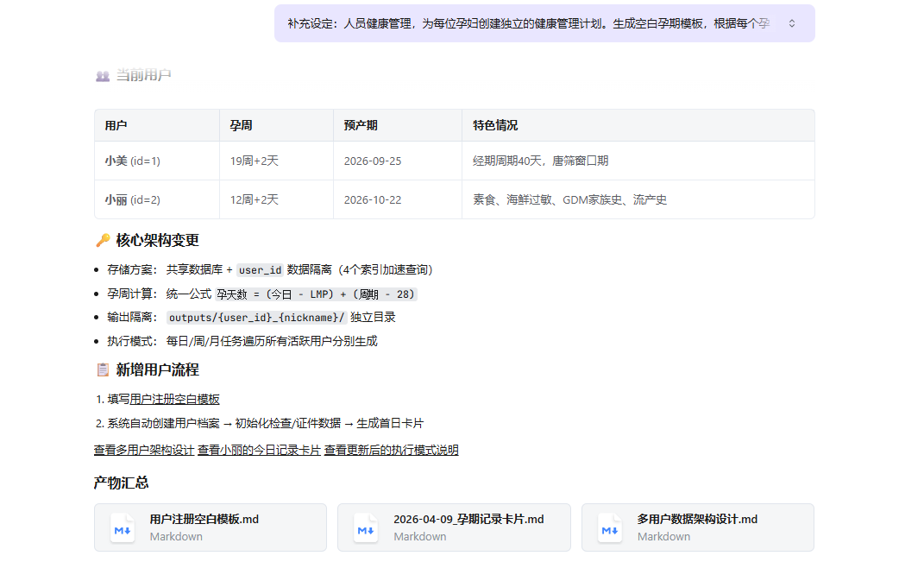Screen dimensions: 924x562
Task: Click the key emoji beside 核心架构变更
Action: [102, 240]
